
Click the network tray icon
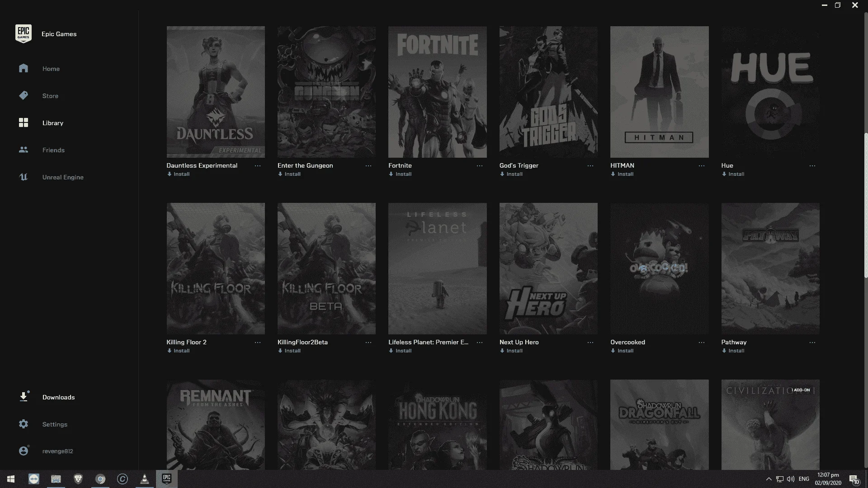(x=780, y=479)
